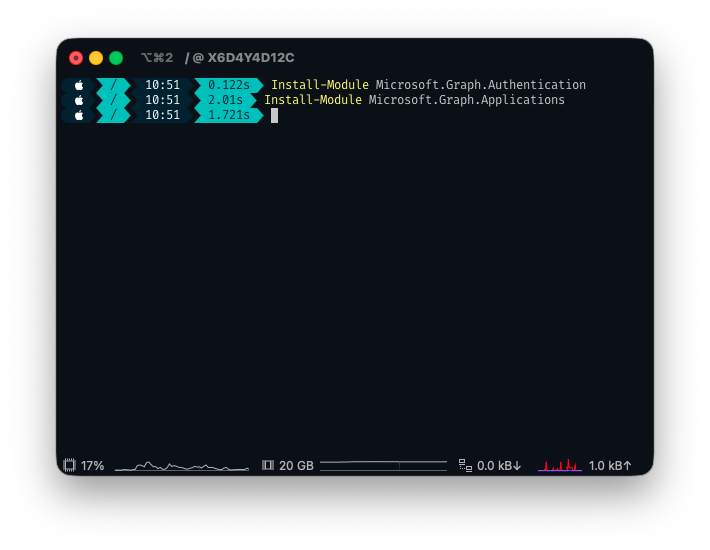Click the red network upload activity graph
710x550 pixels.
(560, 465)
